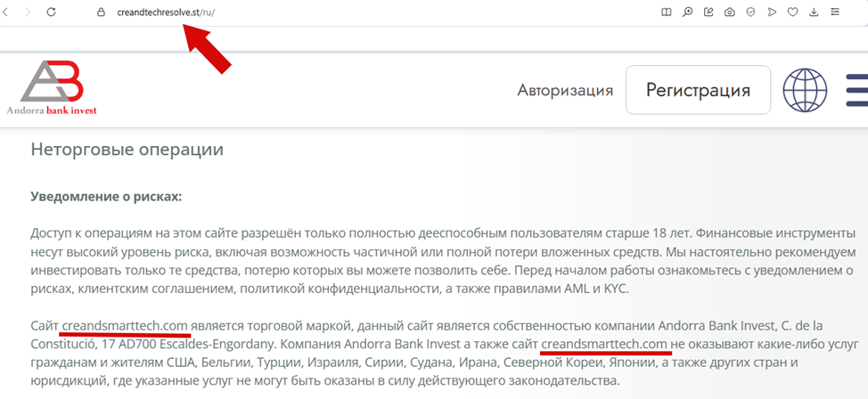Open the hamburger site menu
868x399 pixels.
click(x=857, y=90)
